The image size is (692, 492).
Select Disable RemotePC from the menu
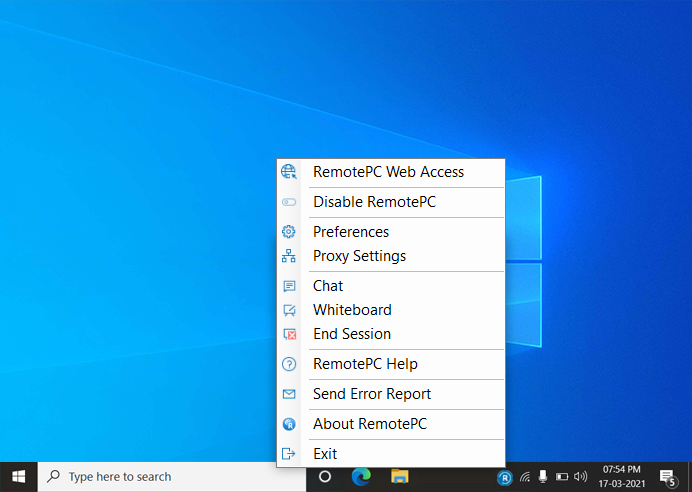[374, 202]
